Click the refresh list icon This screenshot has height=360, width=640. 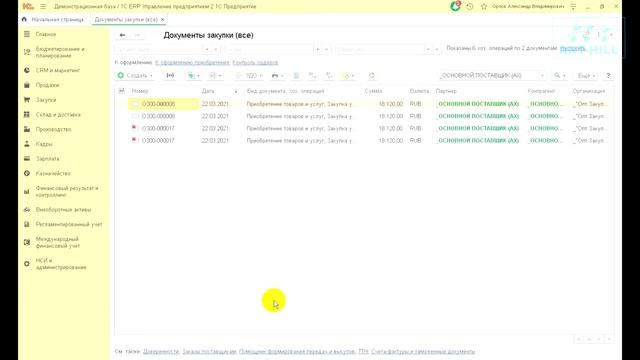(x=371, y=76)
